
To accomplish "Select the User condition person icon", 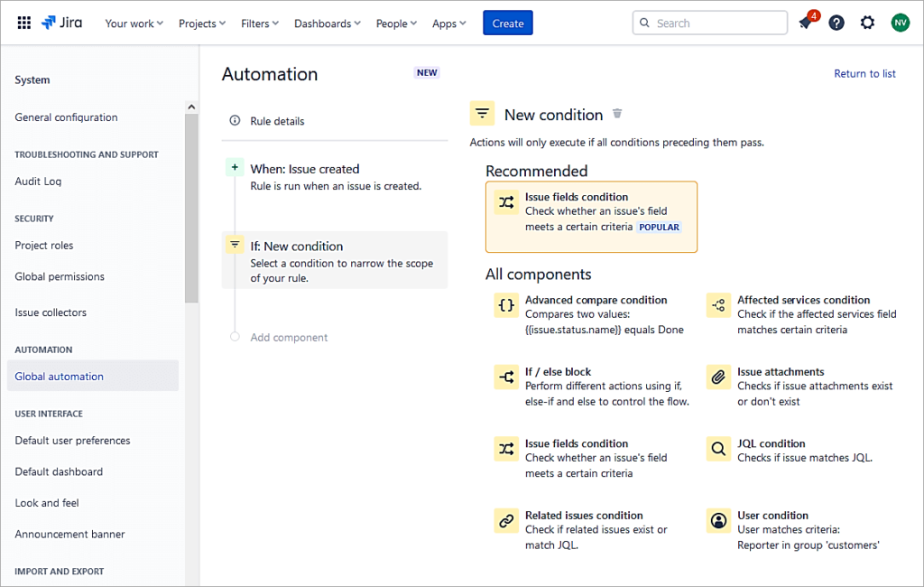I will (x=717, y=521).
